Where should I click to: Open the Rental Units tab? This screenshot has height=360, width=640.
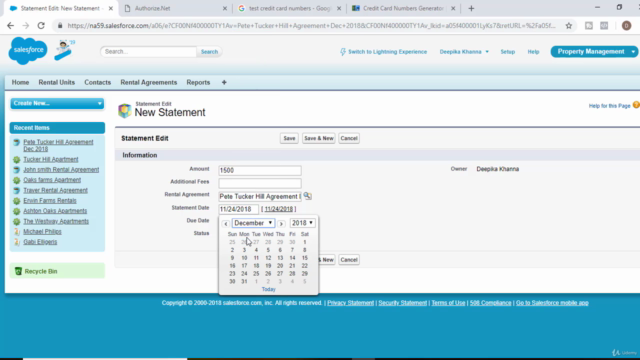[57, 82]
